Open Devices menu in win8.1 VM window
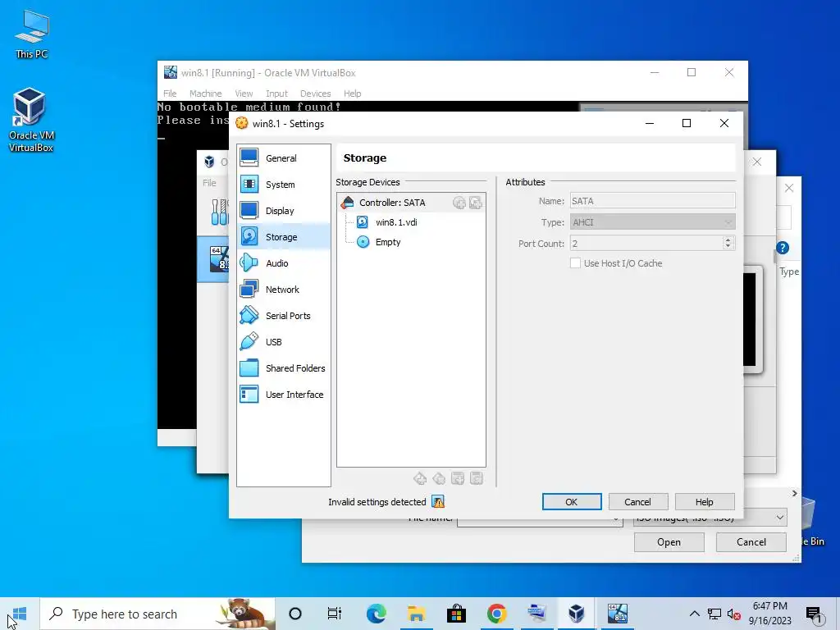 [315, 94]
